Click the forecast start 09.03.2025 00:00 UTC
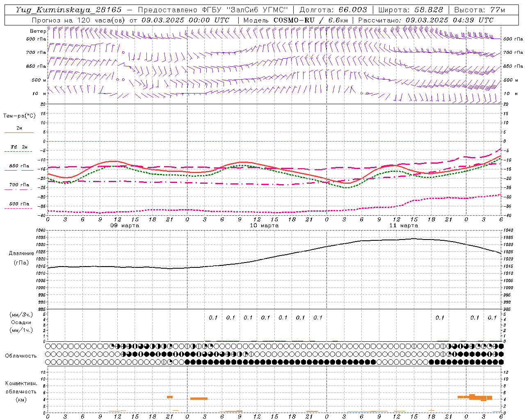This screenshot has width=525, height=420. click(185, 20)
